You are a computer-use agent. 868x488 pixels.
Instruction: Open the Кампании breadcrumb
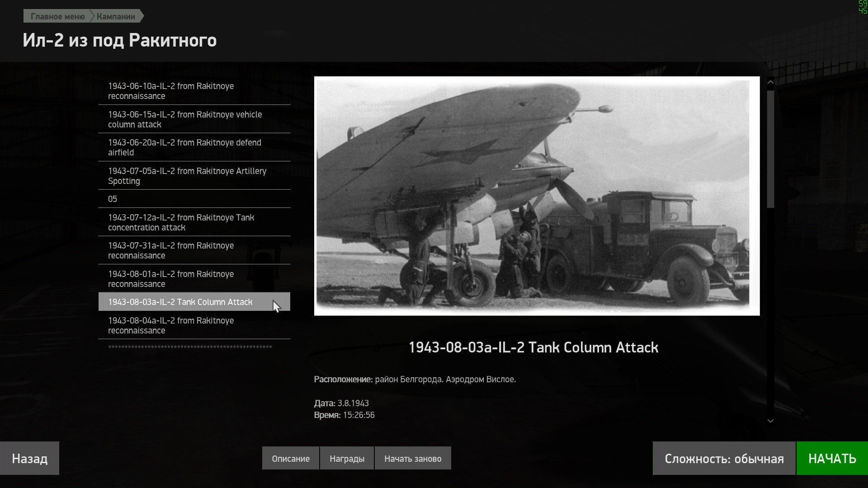[x=116, y=16]
